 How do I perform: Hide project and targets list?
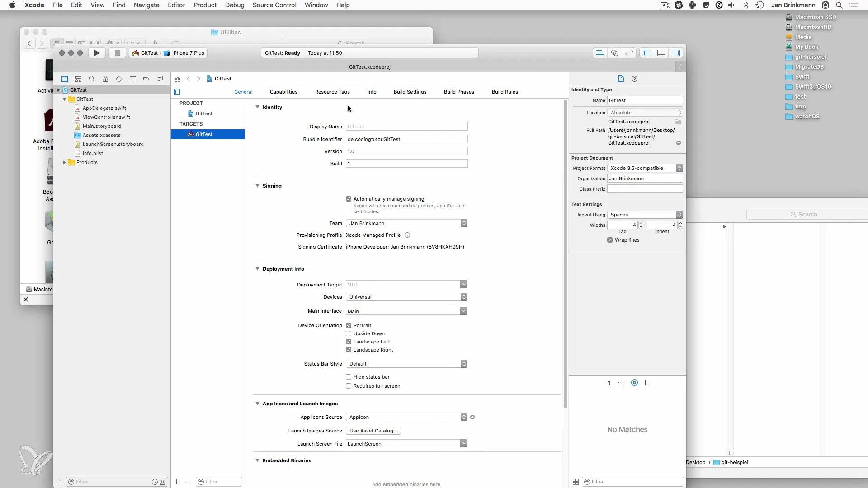pyautogui.click(x=177, y=92)
